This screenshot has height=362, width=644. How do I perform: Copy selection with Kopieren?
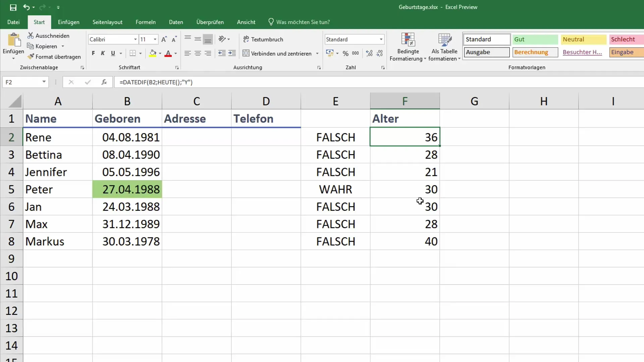[42, 46]
